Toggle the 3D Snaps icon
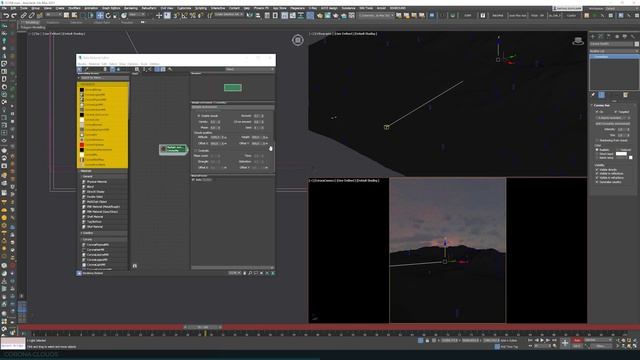The width and height of the screenshot is (640, 360). 176,16
